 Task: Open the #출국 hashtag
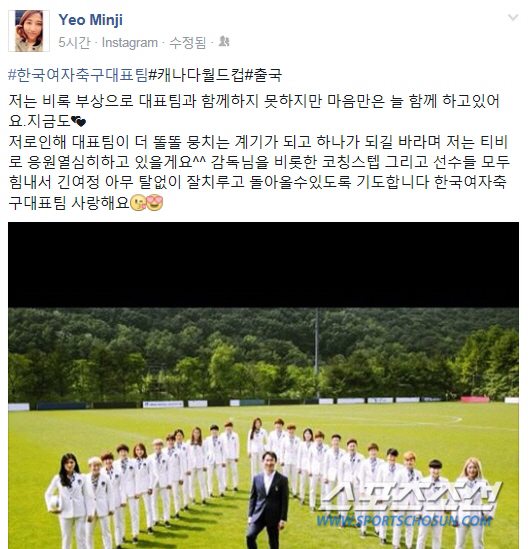pos(263,75)
